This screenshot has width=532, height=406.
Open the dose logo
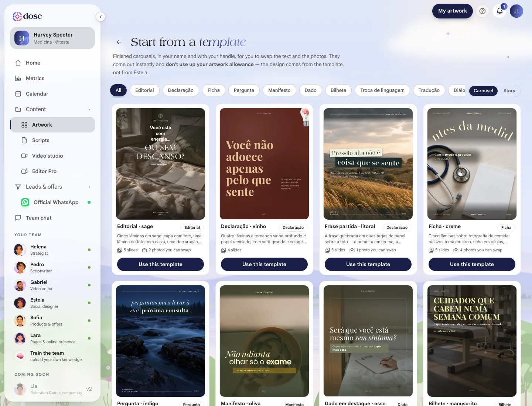27,16
